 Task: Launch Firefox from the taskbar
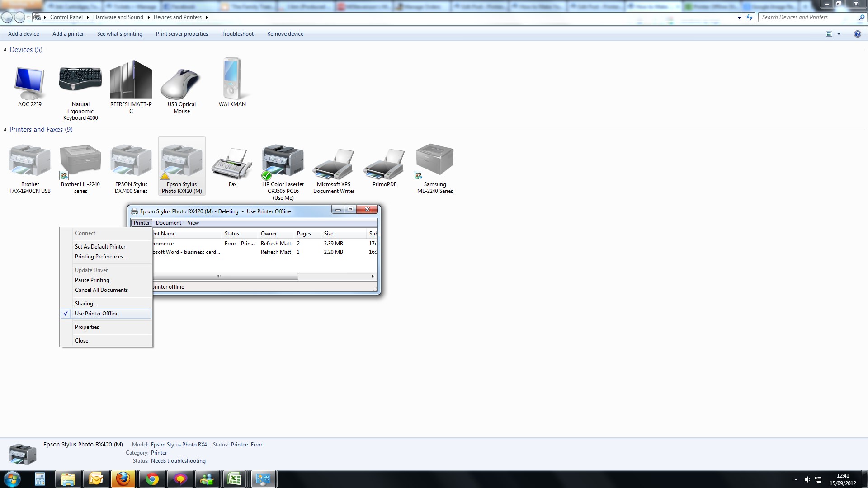pyautogui.click(x=123, y=479)
